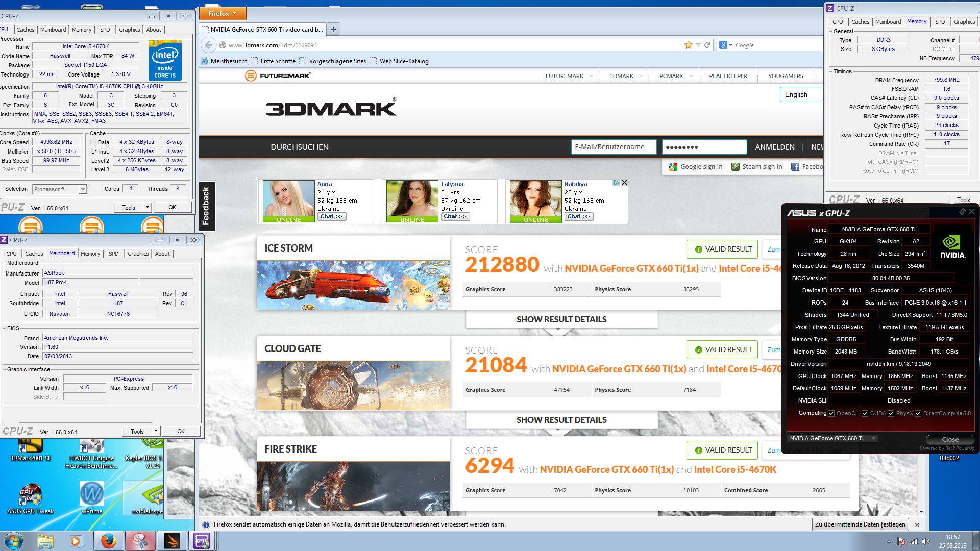Open Snipping Tool taskbar icon
980x551 pixels.
[140, 541]
